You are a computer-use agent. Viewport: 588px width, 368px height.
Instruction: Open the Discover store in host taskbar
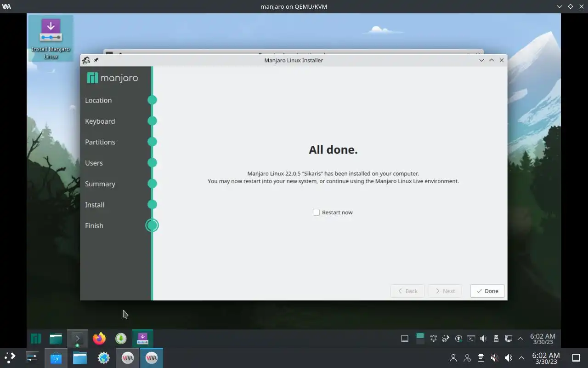56,357
